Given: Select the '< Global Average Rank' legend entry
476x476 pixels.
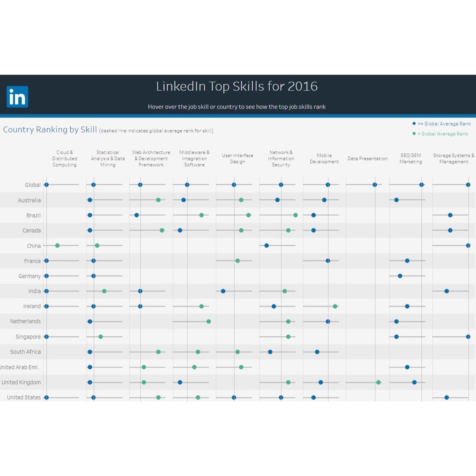Looking at the screenshot, I should click(x=440, y=134).
